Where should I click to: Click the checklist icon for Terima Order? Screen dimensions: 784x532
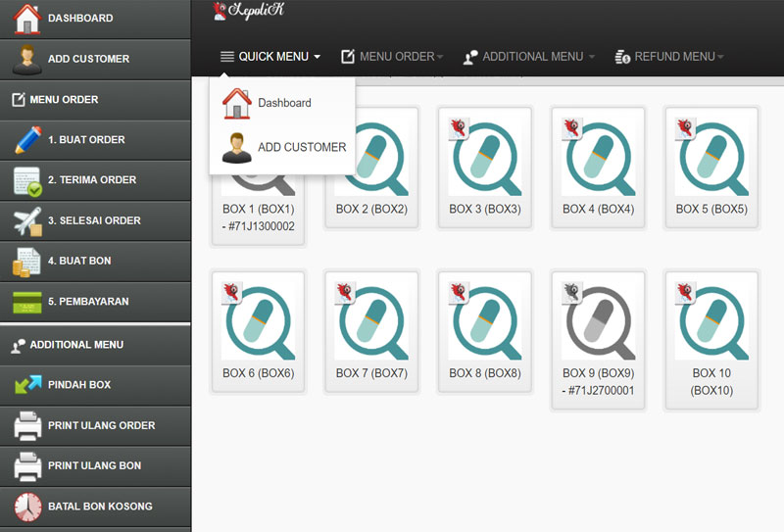click(27, 181)
